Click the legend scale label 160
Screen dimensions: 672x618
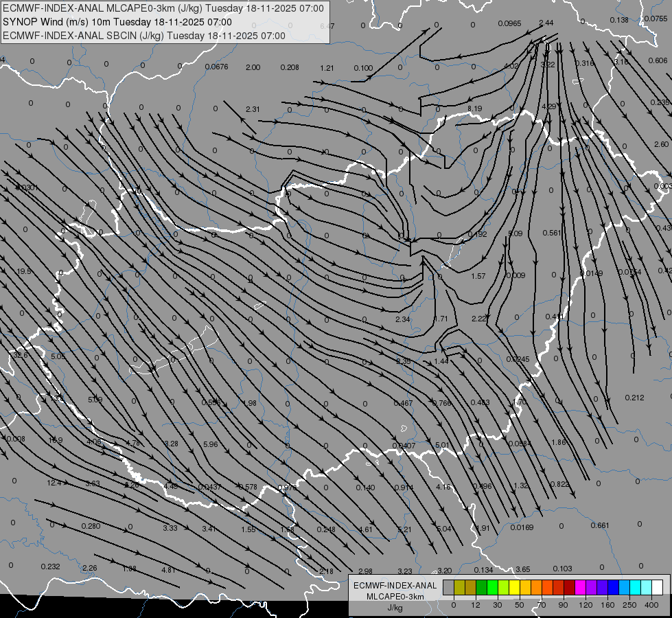point(607,605)
